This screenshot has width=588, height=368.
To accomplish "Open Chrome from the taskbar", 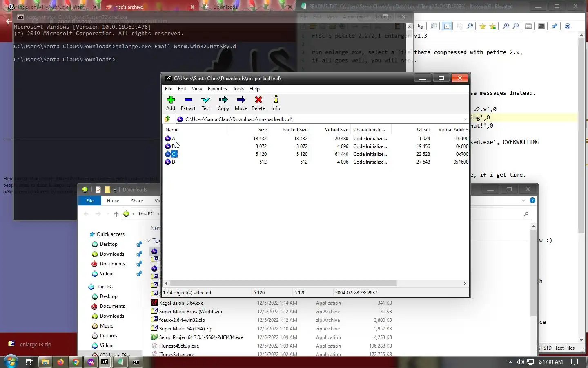I will click(x=76, y=362).
